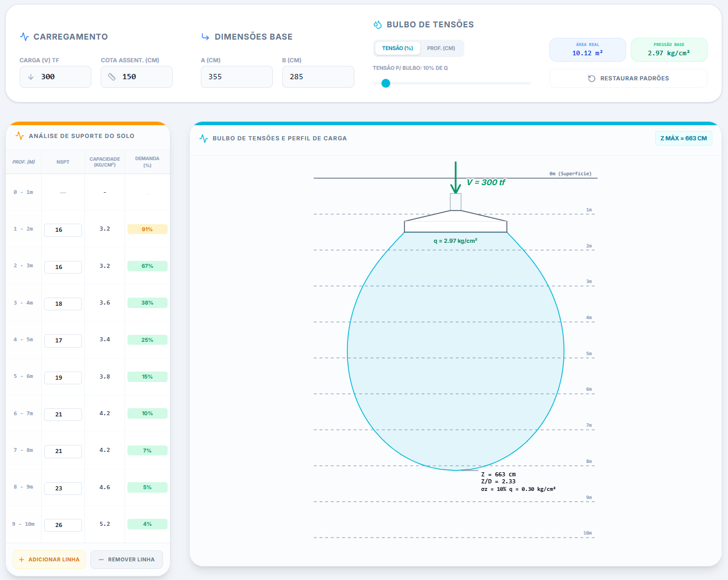Viewport: 728px width, 580px height.
Task: Click the ruler icon in Cota Assent. field
Action: pyautogui.click(x=112, y=77)
